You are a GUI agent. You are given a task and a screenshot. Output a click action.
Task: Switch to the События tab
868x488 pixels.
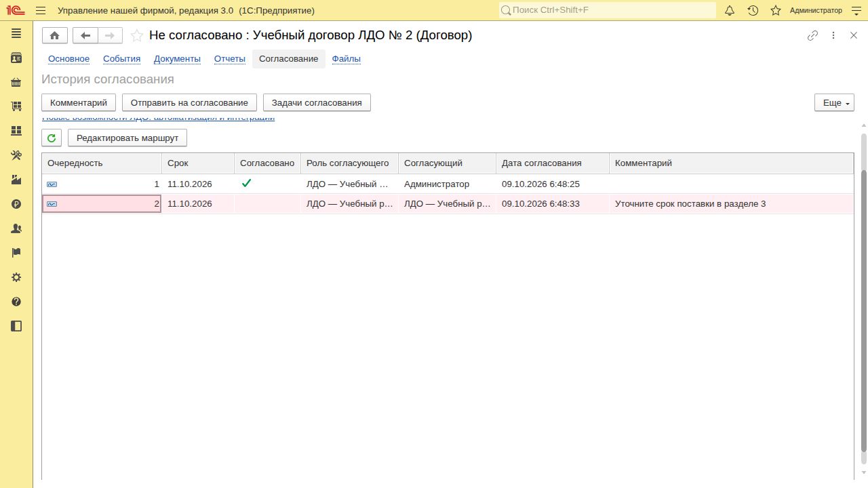coord(121,59)
